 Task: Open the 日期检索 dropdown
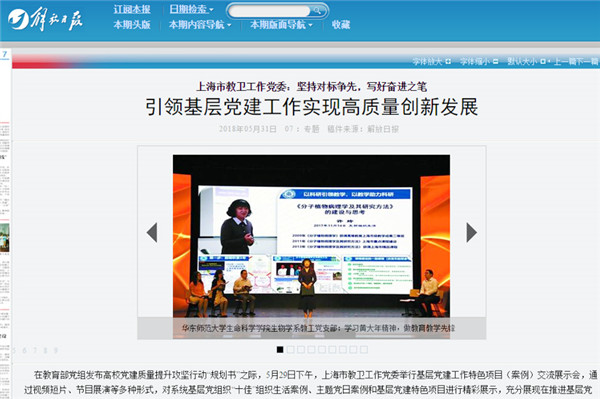[x=191, y=9]
